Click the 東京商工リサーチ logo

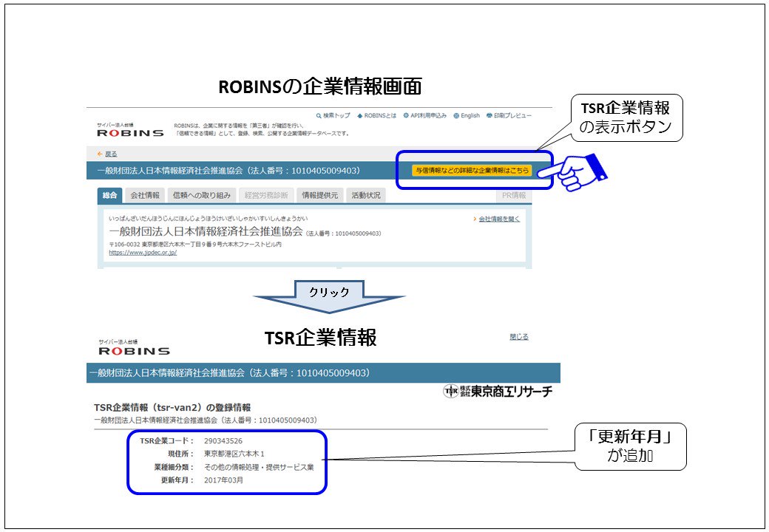click(498, 391)
